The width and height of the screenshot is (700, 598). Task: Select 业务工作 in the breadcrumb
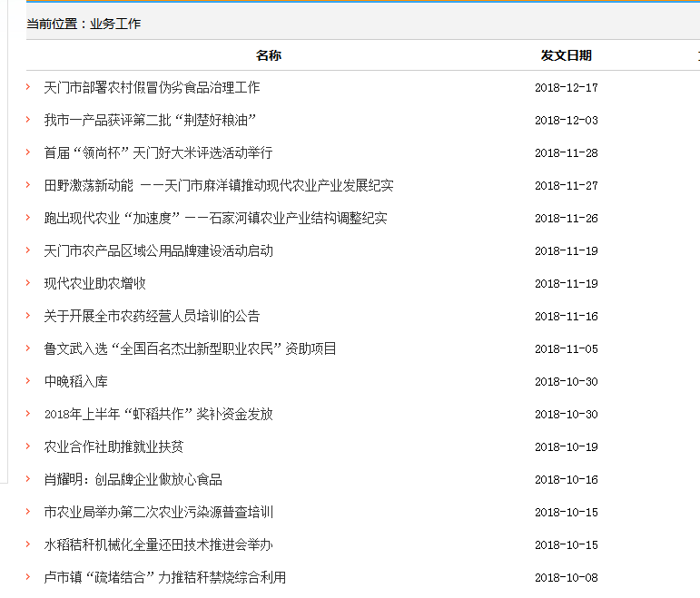115,24
